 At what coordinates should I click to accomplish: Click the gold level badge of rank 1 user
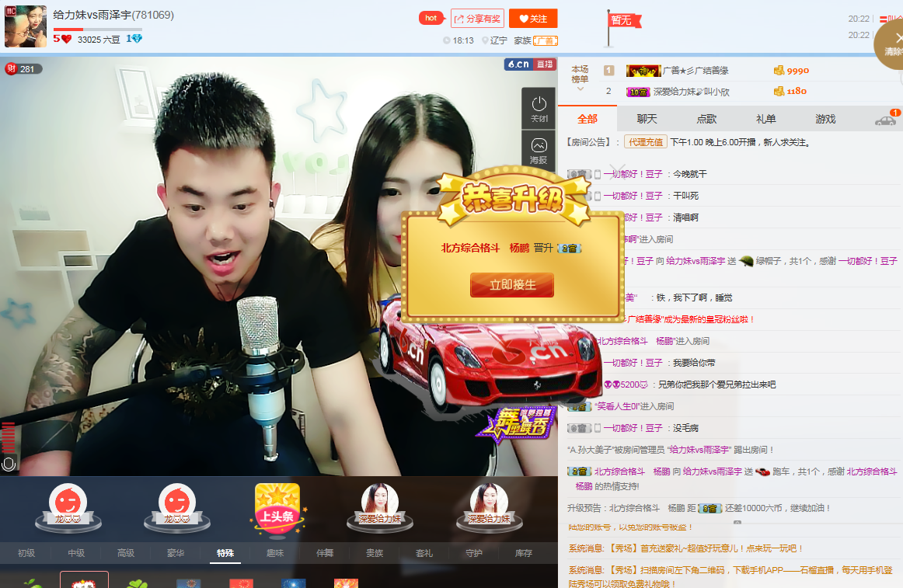click(x=643, y=71)
